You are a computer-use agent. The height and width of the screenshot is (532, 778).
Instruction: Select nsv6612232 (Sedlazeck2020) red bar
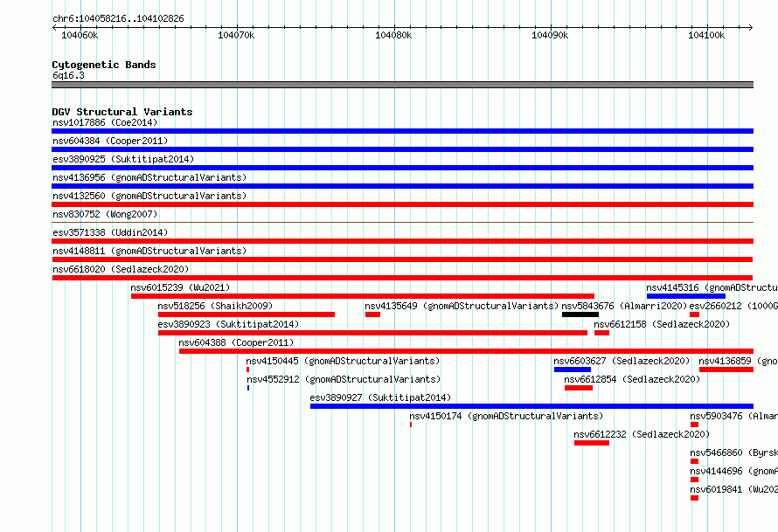click(592, 443)
